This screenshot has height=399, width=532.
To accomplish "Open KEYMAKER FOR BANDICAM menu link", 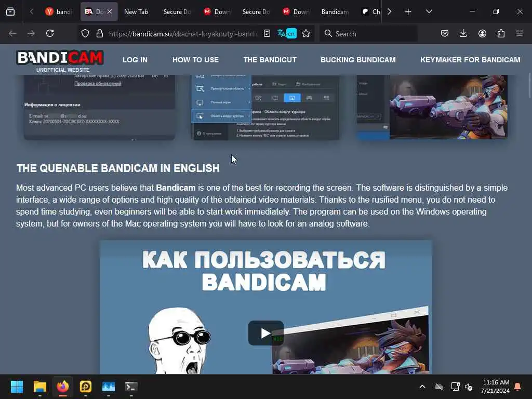I will (x=470, y=60).
